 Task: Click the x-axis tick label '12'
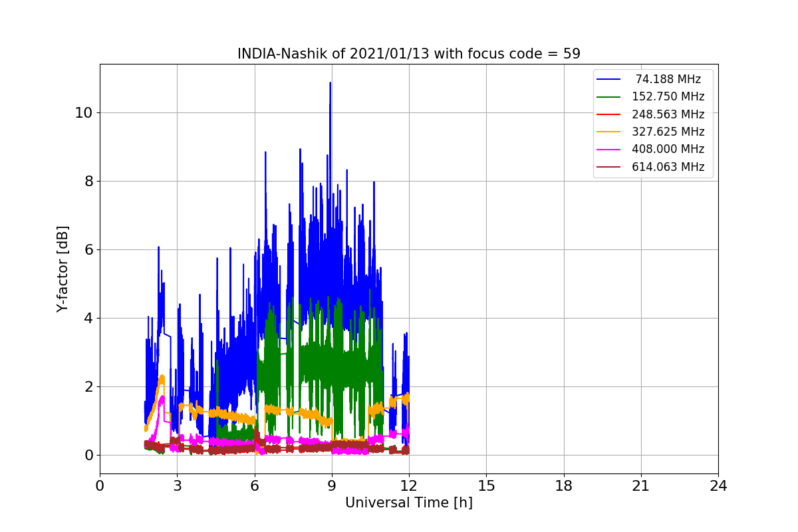click(x=409, y=486)
